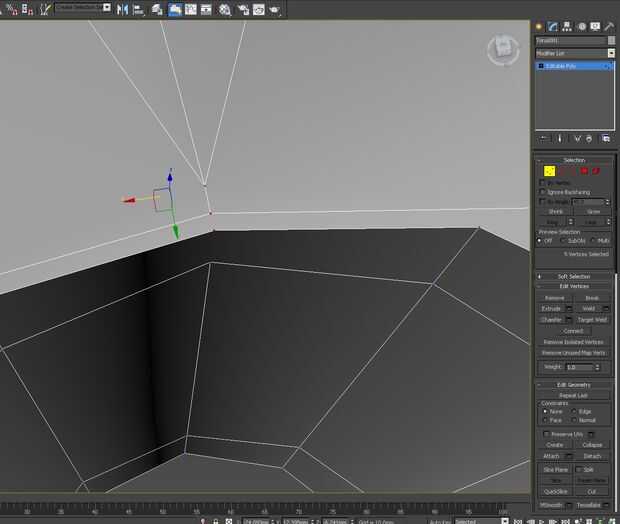Screen dimensions: 620x524
Task: Click Configure Modifier Sets icon
Action: pyautogui.click(x=606, y=138)
